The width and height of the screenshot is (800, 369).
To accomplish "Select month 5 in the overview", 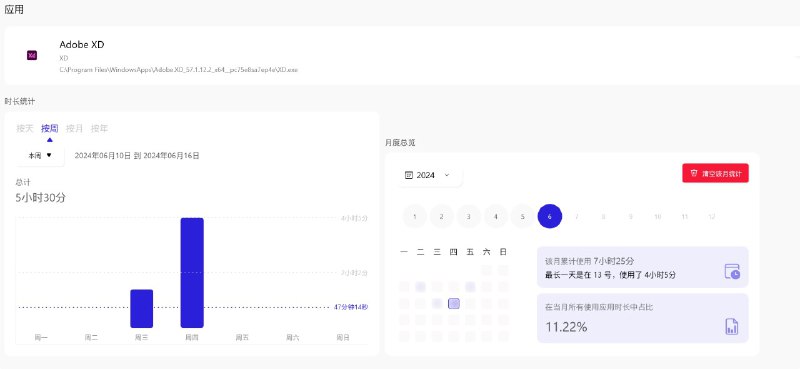I will (x=522, y=216).
